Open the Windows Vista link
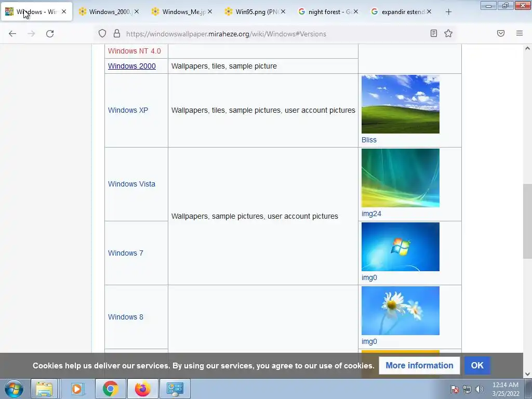 point(131,184)
